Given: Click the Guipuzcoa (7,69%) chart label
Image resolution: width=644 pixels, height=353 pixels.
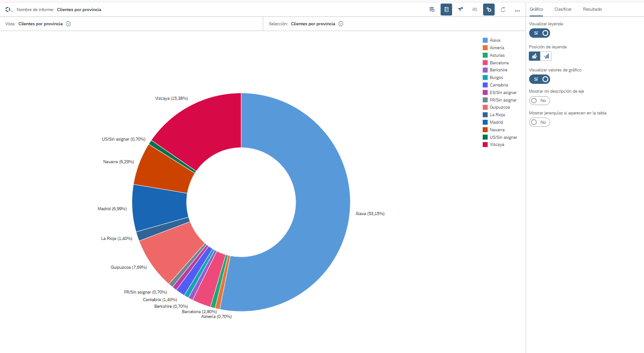Looking at the screenshot, I should [129, 267].
